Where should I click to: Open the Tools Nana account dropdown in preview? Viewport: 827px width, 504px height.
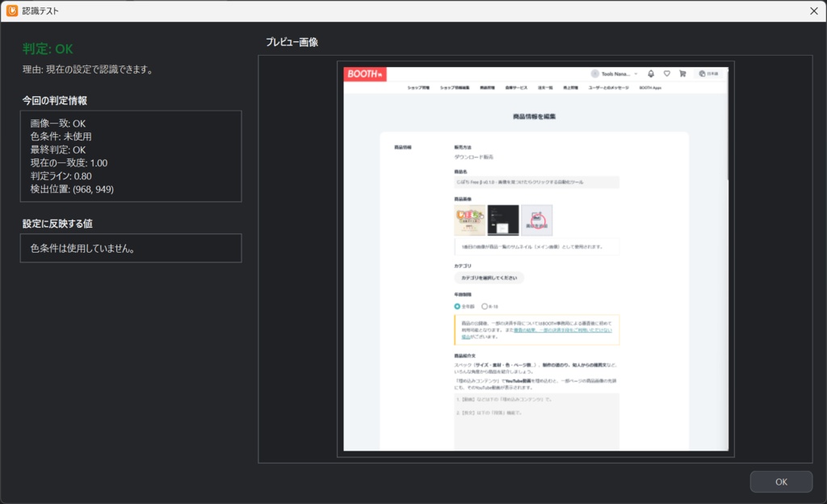tap(615, 73)
